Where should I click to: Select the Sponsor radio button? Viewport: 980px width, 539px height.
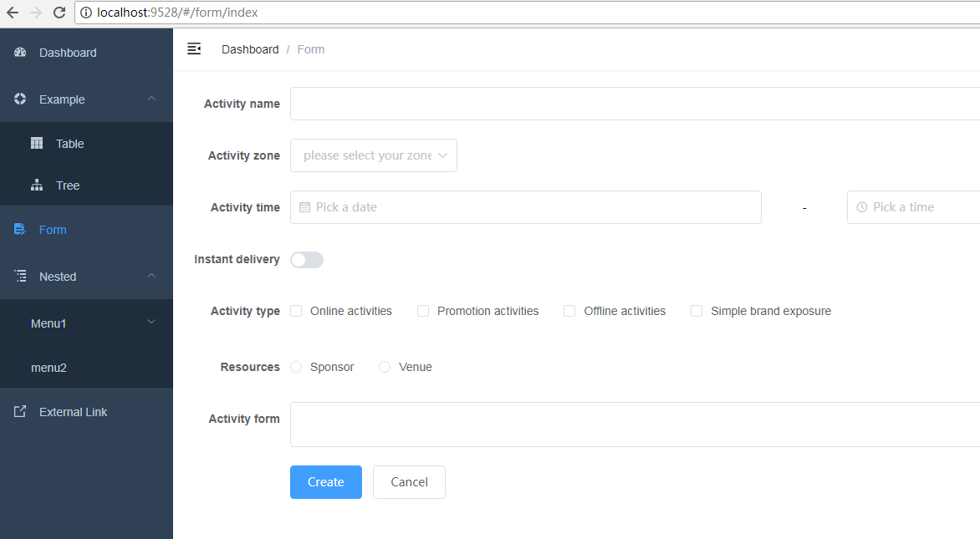tap(296, 367)
